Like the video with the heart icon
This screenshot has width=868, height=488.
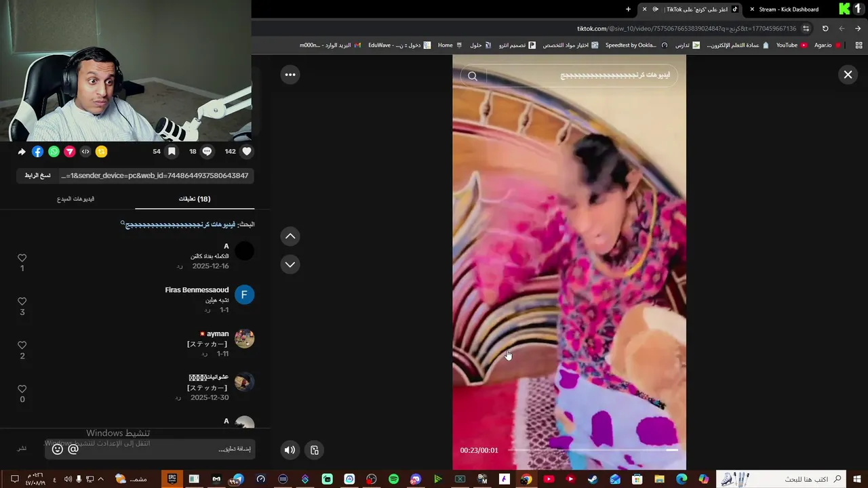pyautogui.click(x=247, y=152)
